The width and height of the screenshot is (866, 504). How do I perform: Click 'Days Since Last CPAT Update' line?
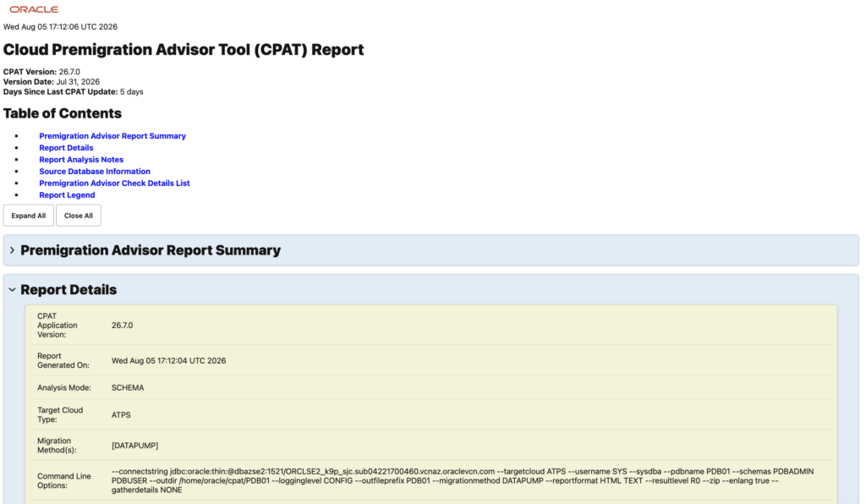click(x=73, y=91)
